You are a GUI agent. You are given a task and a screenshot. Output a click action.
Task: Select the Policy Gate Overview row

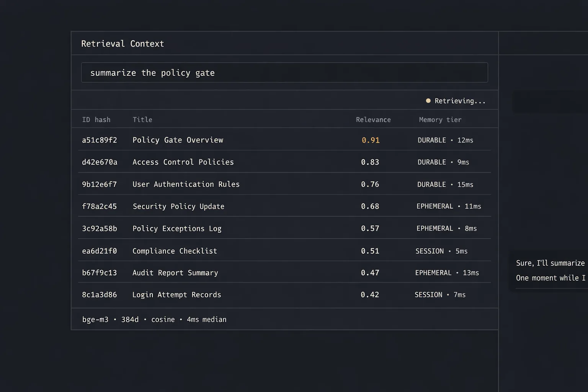284,140
